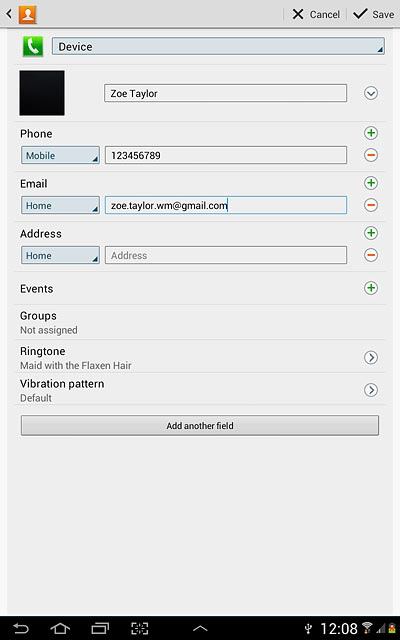Add another email with plus icon
Viewport: 400px width, 640px height.
371,183
